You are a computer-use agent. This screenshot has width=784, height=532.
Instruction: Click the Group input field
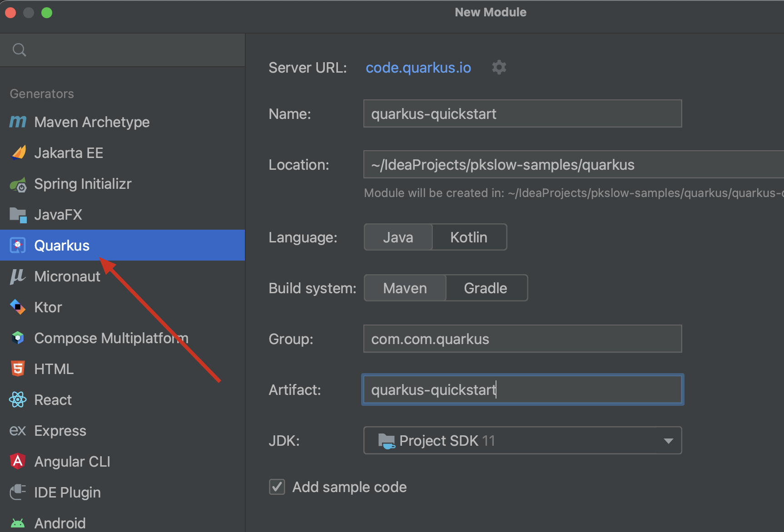(x=522, y=339)
